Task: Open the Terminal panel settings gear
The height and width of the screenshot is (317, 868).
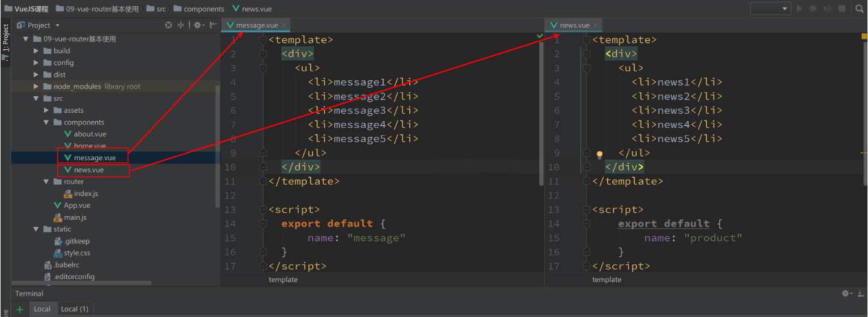Action: 847,293
